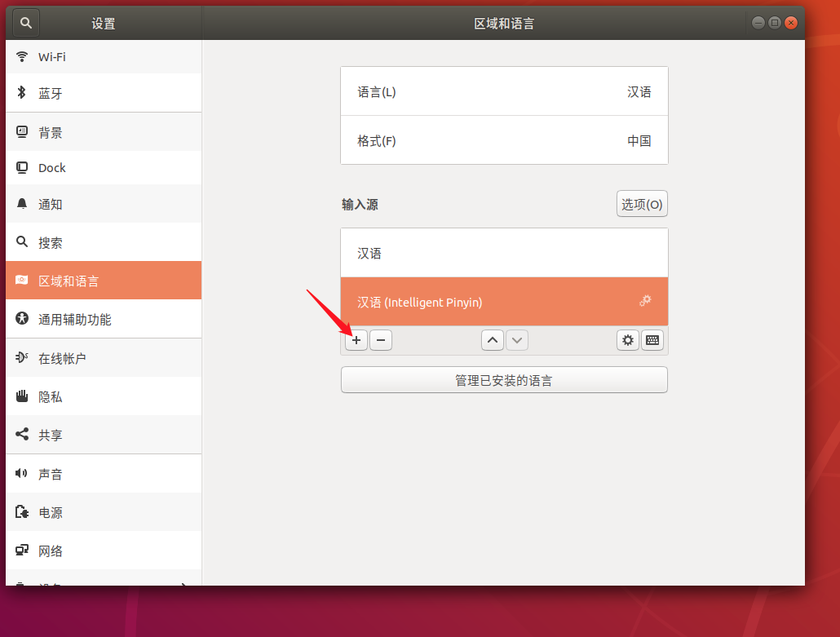Open 搜索 search settings
840x637 pixels.
pos(104,243)
